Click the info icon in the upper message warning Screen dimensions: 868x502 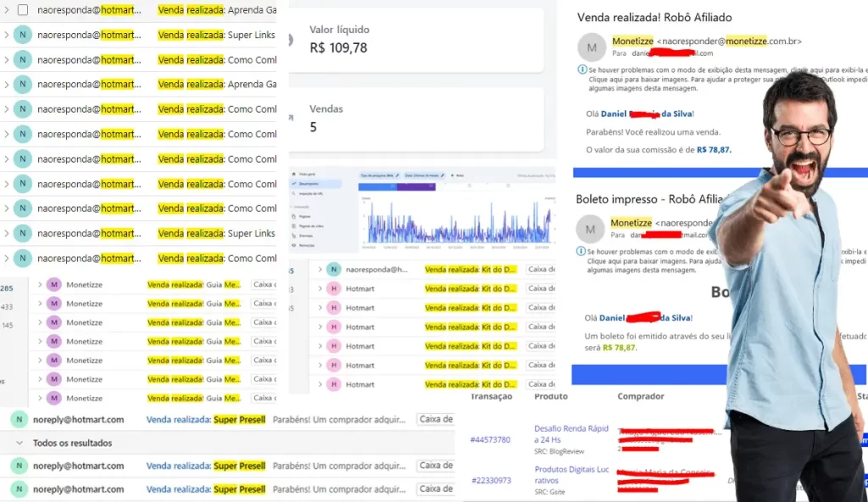pyautogui.click(x=581, y=70)
